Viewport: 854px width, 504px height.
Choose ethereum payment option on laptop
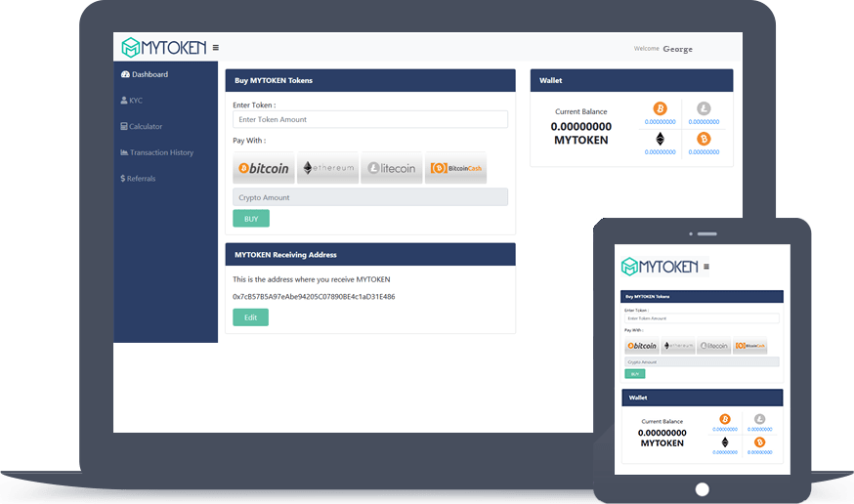327,168
